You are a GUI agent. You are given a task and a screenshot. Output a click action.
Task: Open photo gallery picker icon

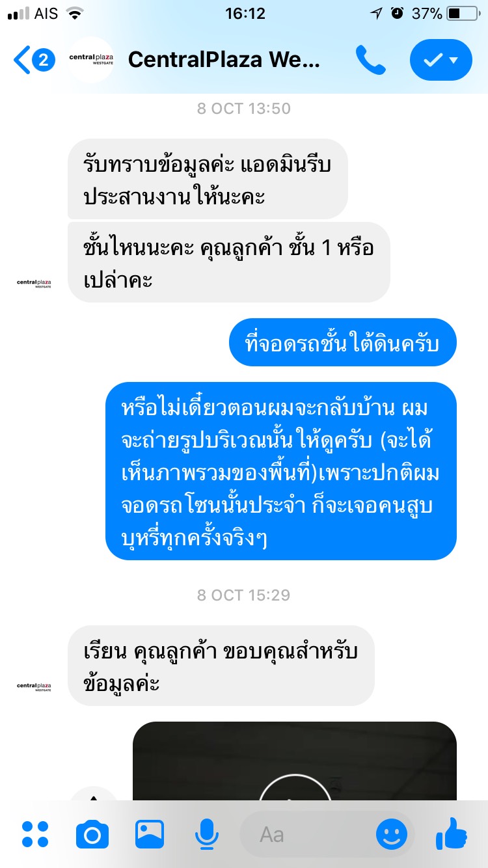pos(150,834)
